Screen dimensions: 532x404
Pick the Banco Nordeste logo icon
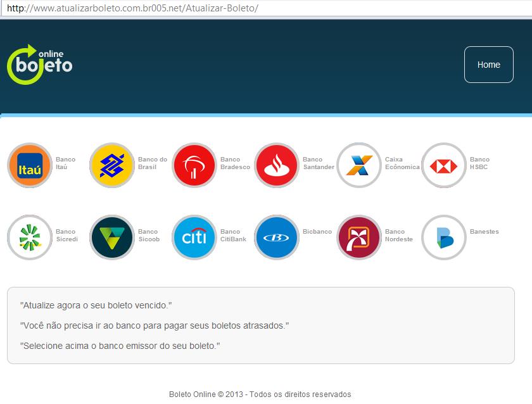click(359, 237)
